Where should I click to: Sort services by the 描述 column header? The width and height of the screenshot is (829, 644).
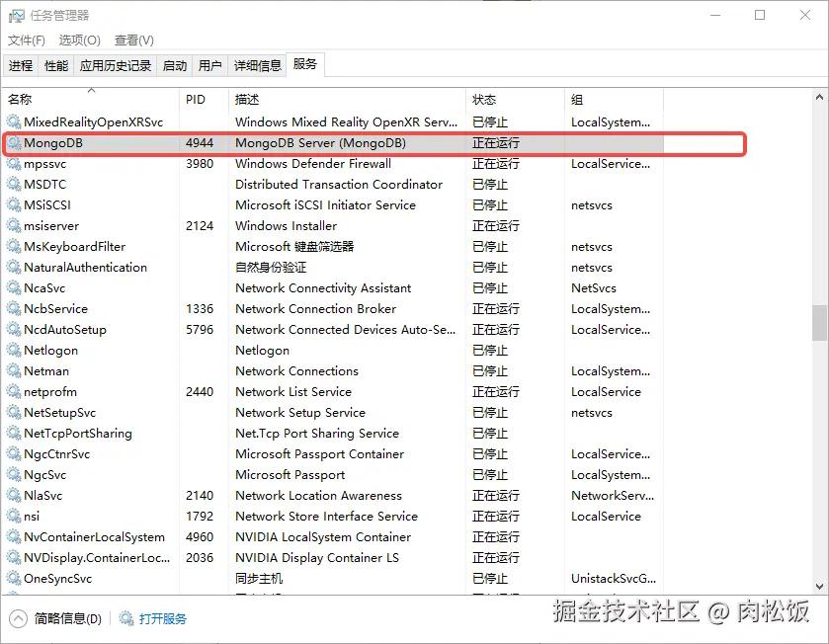coord(348,100)
